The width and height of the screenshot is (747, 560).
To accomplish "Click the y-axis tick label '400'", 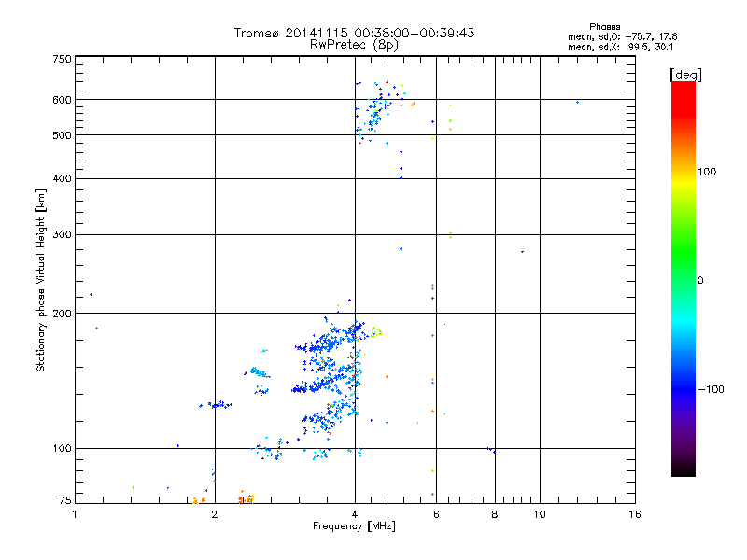I will point(62,178).
